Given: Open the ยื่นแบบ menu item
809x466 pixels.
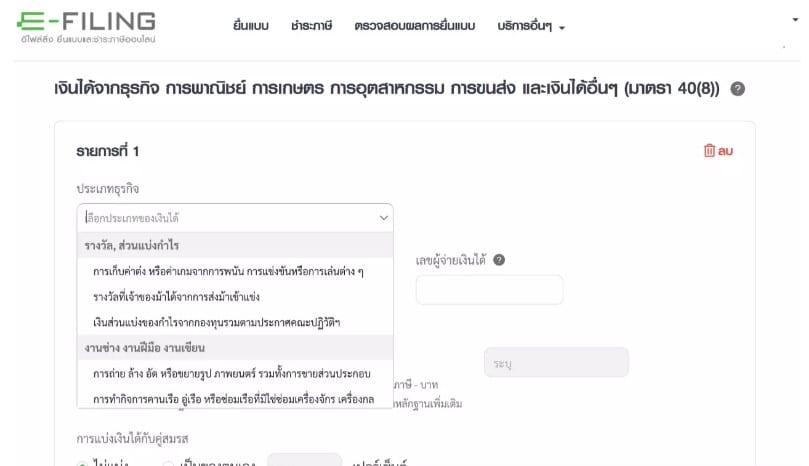Looking at the screenshot, I should [x=251, y=25].
